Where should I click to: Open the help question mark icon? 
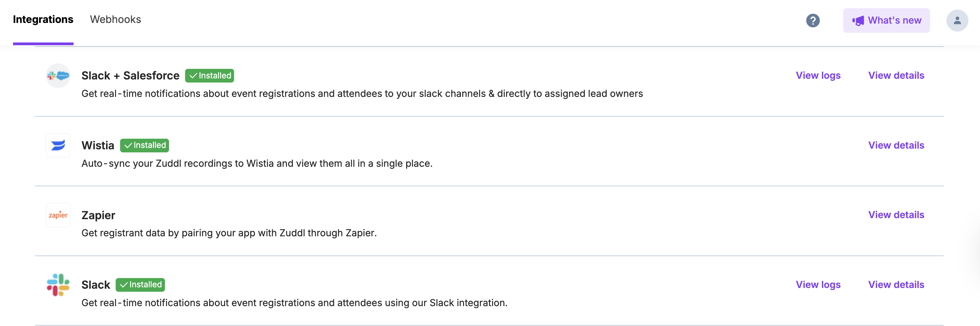[813, 21]
